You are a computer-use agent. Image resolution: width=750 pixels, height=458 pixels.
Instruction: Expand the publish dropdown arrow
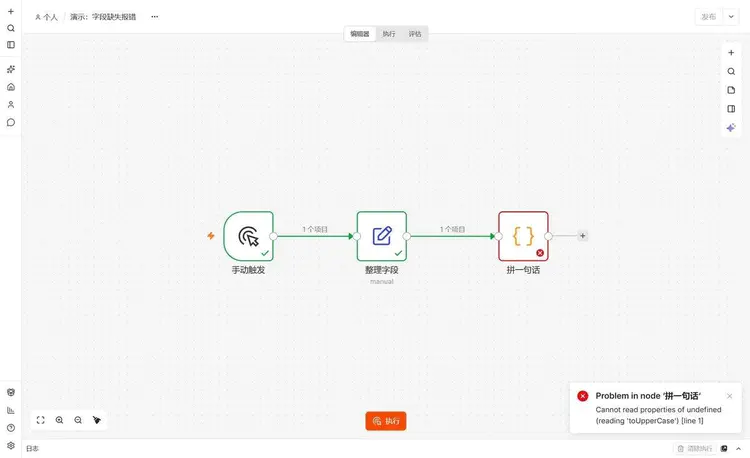coord(731,17)
